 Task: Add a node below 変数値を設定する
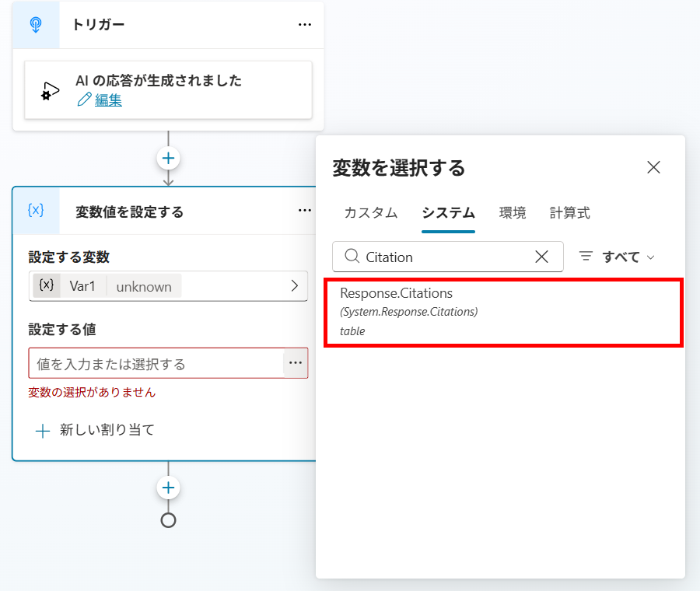point(168,488)
